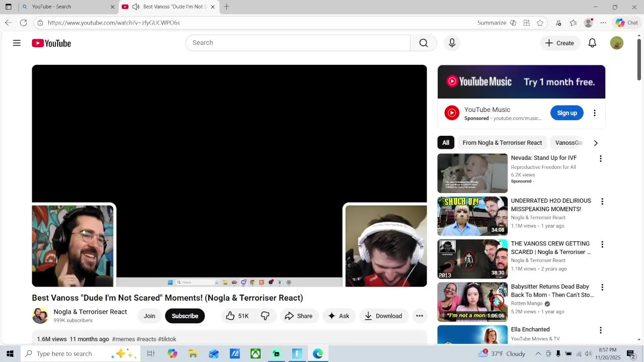
Task: Reload the page with browser refresh icon
Action: click(x=23, y=23)
